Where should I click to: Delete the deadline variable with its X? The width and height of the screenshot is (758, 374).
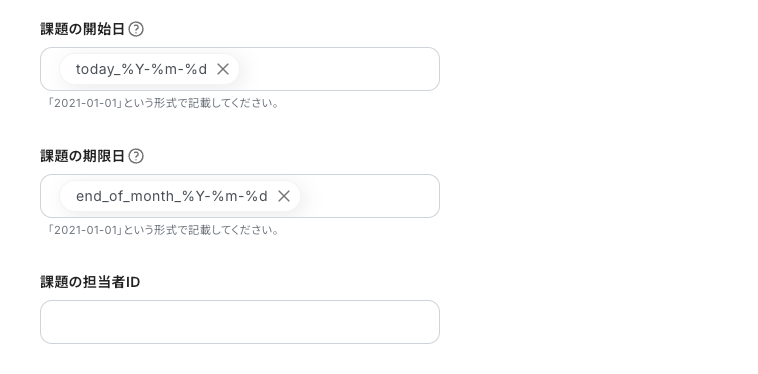pyautogui.click(x=284, y=196)
